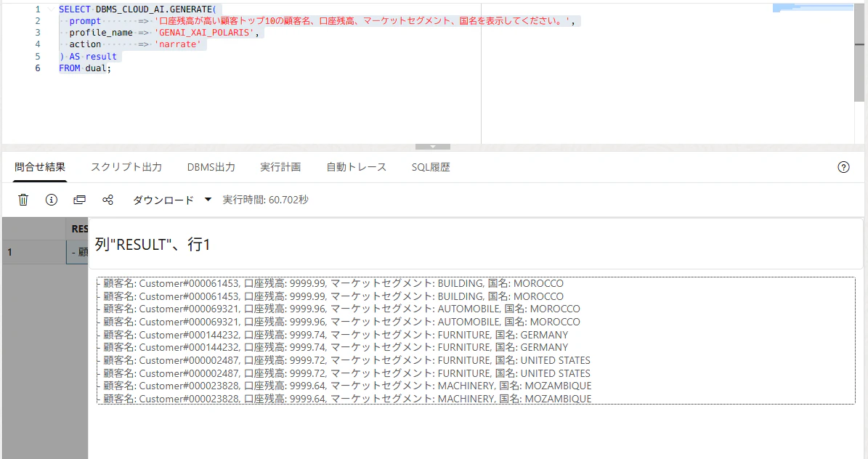Click line number 6 in the gutter
This screenshot has height=459, width=868.
click(x=38, y=68)
